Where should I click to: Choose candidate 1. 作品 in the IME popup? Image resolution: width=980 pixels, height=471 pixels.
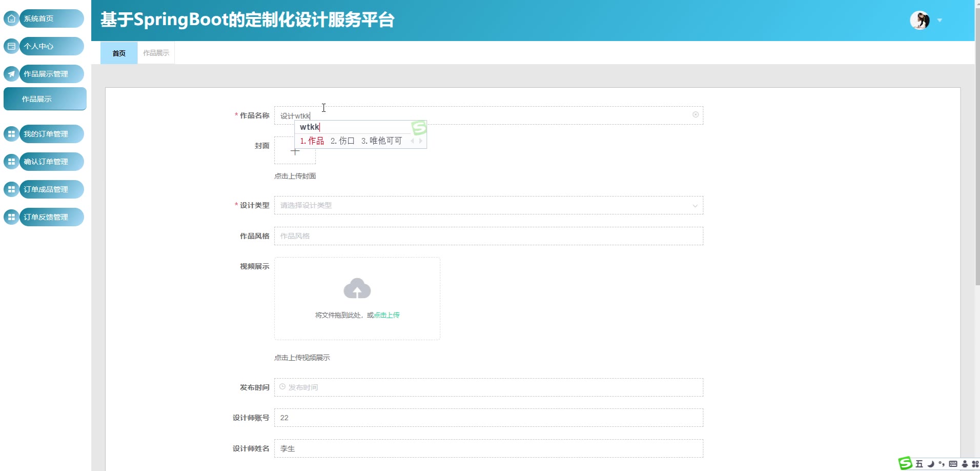[x=312, y=141]
